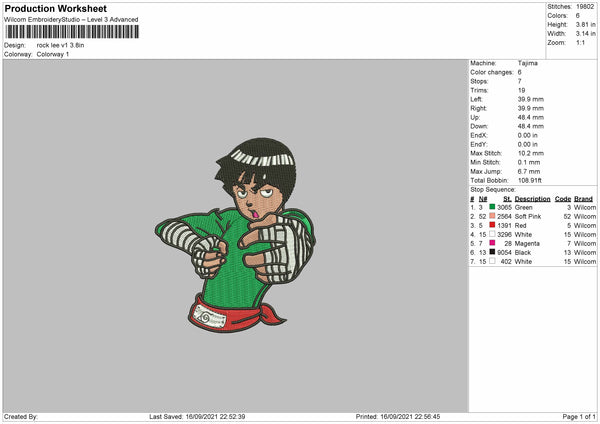Click the 'Created By:' footer label

(x=21, y=416)
